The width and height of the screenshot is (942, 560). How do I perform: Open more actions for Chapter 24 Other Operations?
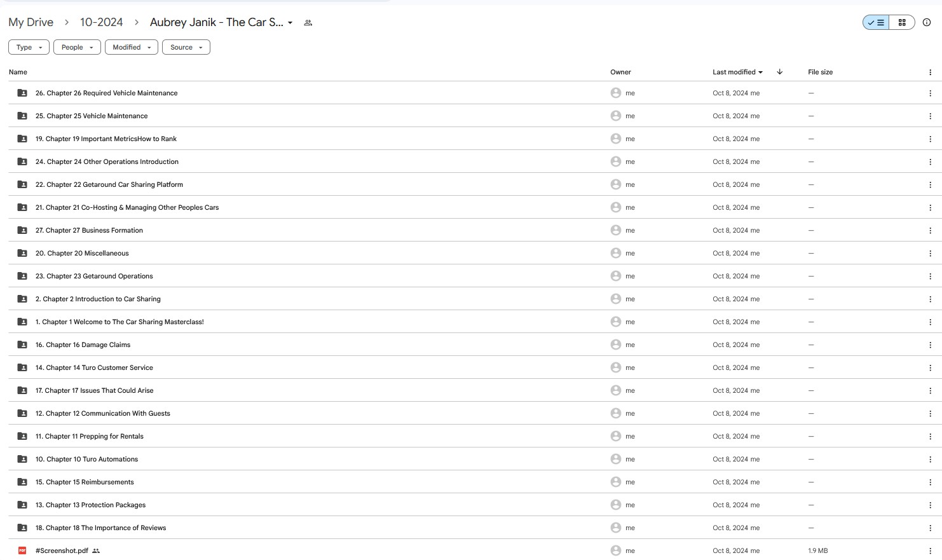931,161
